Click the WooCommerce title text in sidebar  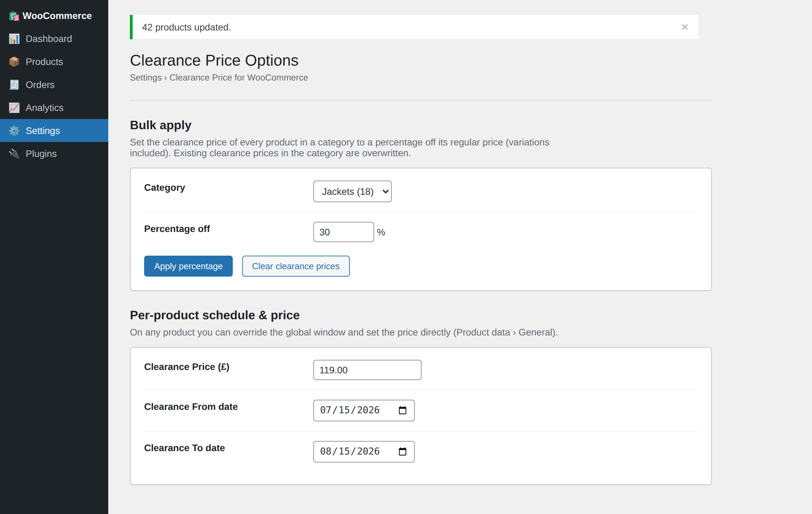point(57,16)
